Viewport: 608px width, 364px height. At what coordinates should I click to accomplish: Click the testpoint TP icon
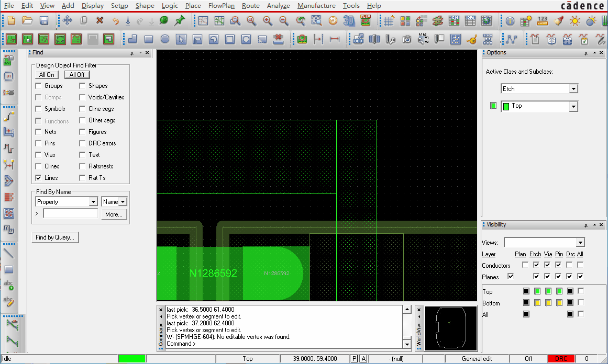471,39
